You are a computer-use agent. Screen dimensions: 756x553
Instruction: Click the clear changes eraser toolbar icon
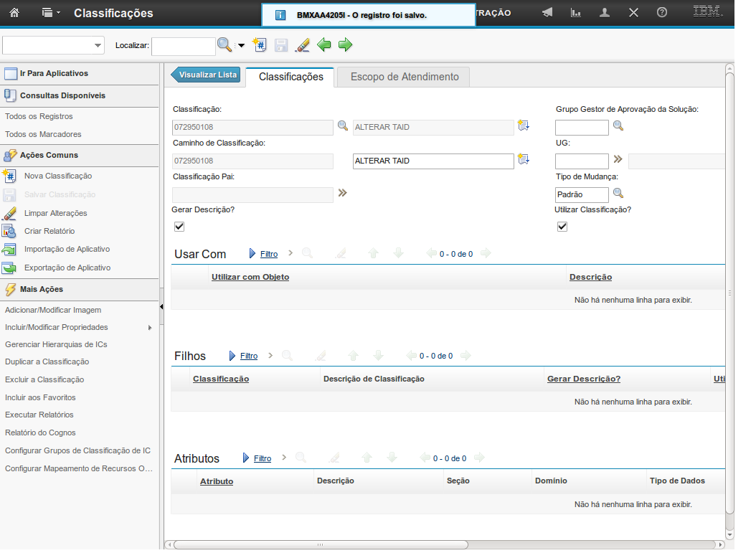[302, 45]
